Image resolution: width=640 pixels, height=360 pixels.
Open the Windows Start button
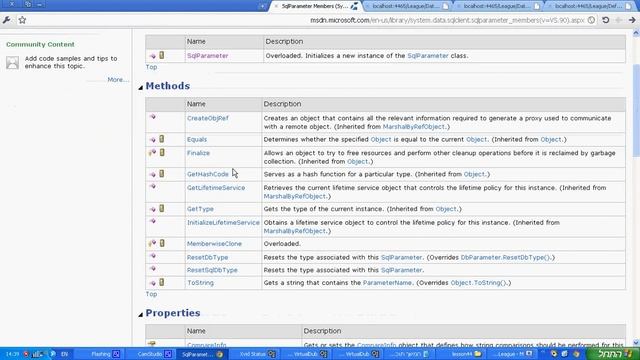coord(613,353)
